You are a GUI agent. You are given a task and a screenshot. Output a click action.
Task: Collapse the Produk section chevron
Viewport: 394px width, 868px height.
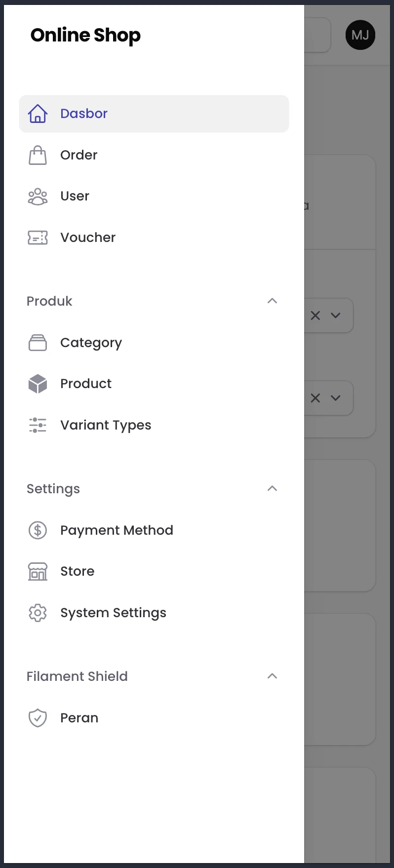click(x=272, y=301)
